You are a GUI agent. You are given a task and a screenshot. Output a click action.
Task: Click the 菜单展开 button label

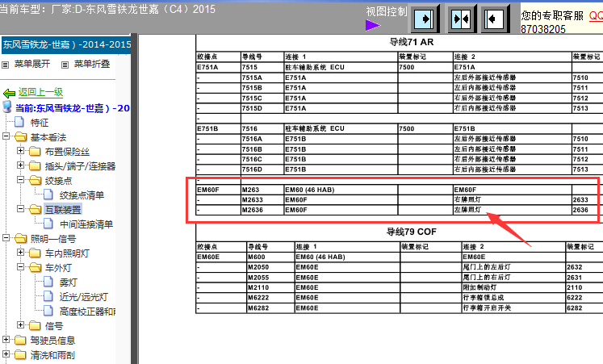32,65
